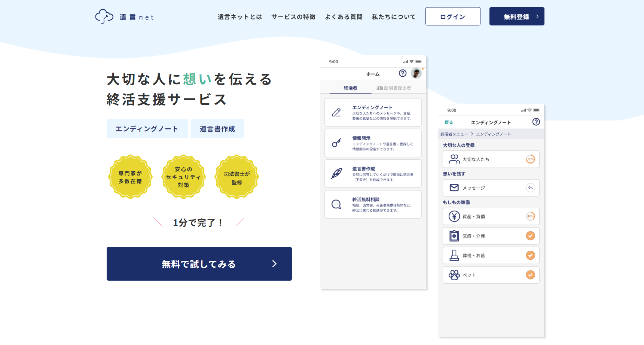
Task: Toggle the orange checkmark for 医療・介護
Action: coord(530,236)
